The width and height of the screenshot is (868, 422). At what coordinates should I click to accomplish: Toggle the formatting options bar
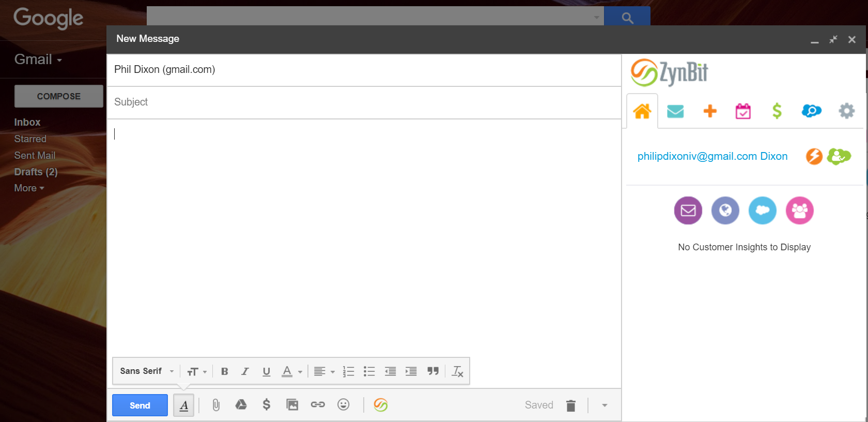pyautogui.click(x=184, y=405)
